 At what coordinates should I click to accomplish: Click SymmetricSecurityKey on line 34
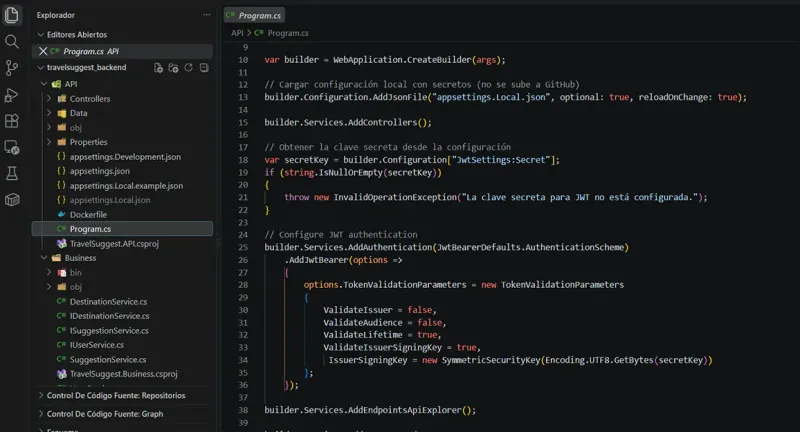coord(491,360)
